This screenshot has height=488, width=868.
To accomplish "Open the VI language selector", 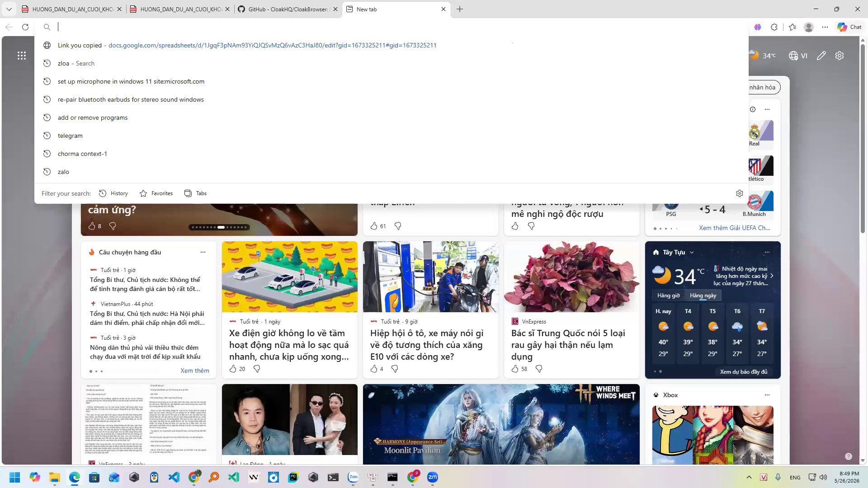I will click(798, 56).
